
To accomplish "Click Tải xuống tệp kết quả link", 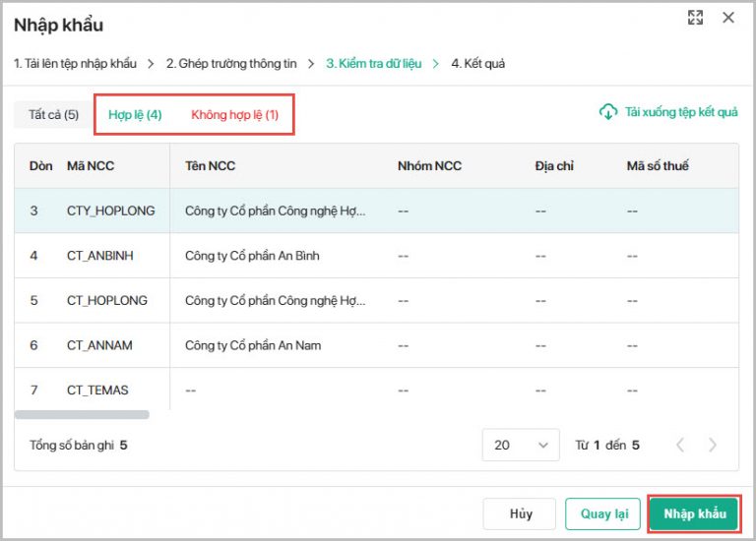I will tap(680, 112).
